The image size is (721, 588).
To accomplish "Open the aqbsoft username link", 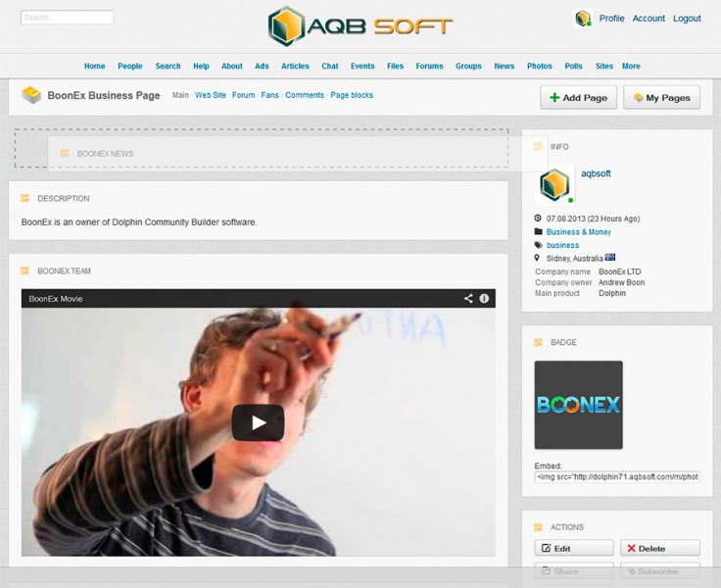I will pos(596,173).
